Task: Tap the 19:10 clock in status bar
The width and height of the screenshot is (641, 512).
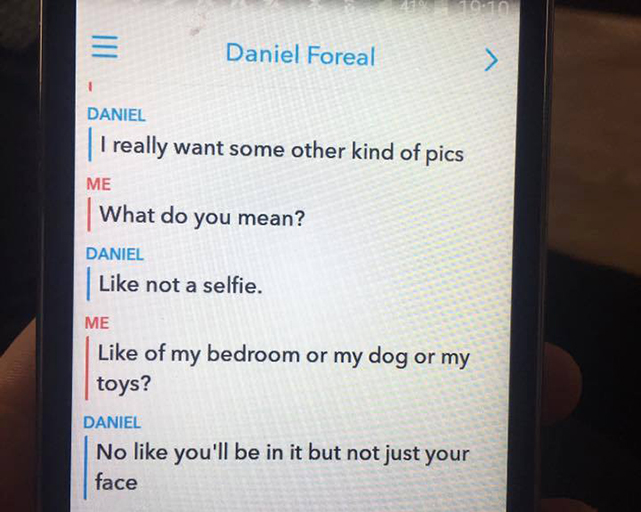Action: (483, 7)
